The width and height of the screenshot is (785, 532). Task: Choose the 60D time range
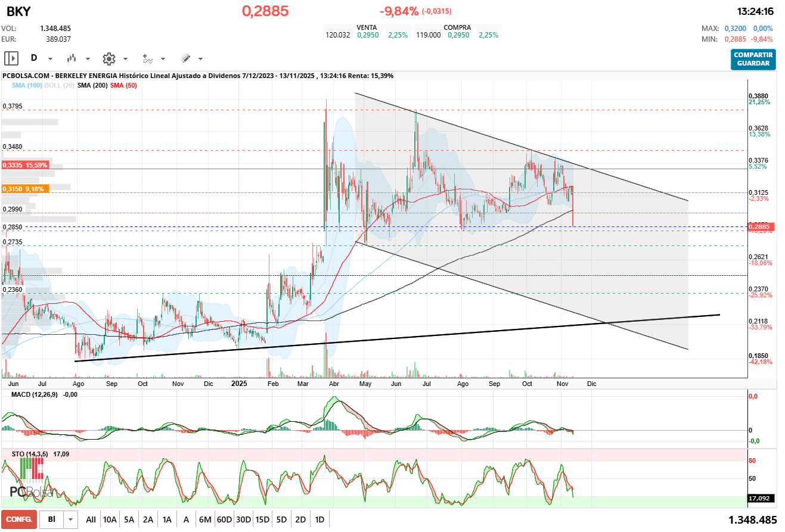coord(224,519)
